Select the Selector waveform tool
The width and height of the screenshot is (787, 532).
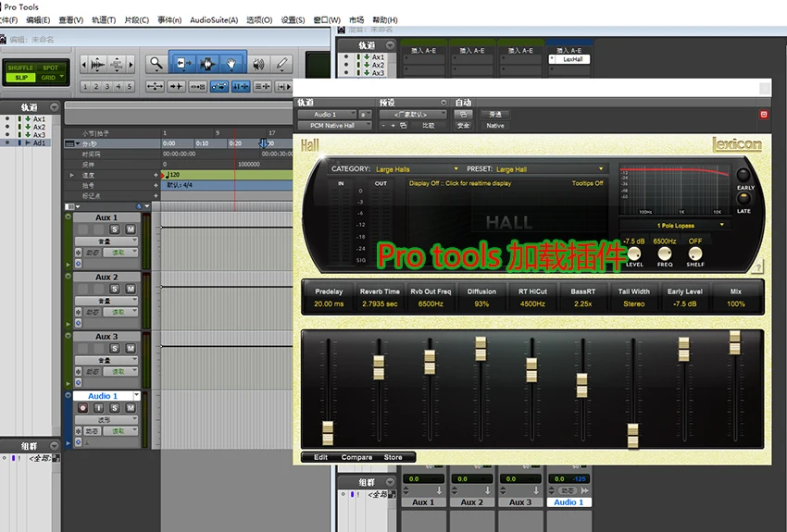point(207,64)
